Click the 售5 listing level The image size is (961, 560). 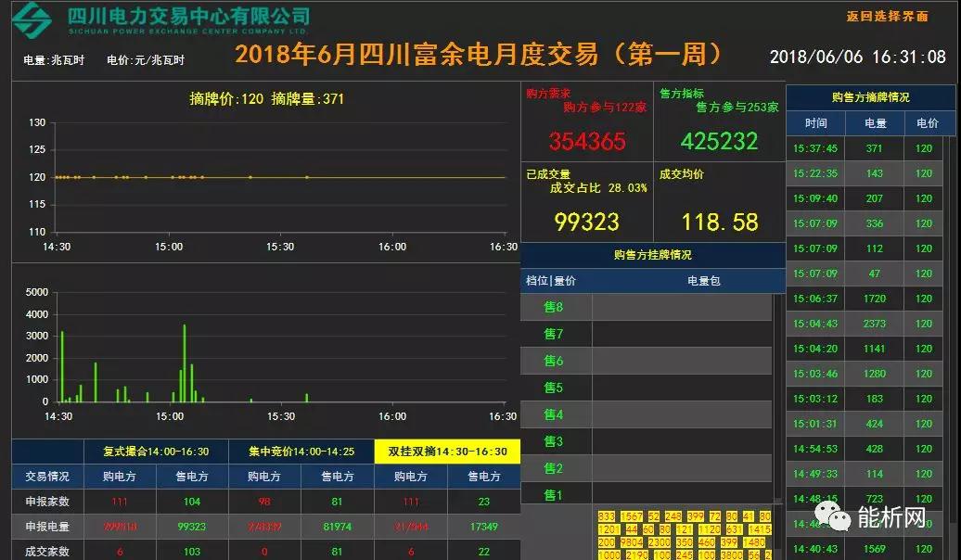coord(554,388)
